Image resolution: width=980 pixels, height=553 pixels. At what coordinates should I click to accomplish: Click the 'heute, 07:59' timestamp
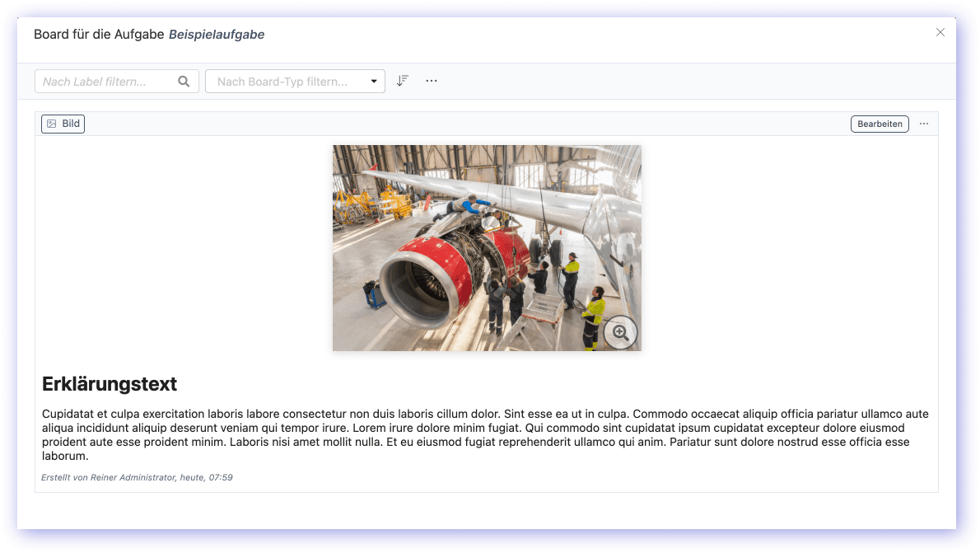(207, 477)
